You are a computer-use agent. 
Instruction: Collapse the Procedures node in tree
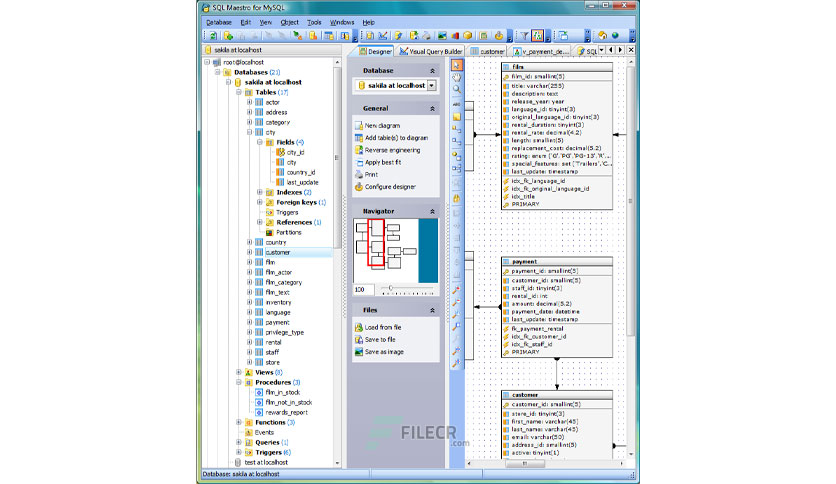(x=239, y=382)
